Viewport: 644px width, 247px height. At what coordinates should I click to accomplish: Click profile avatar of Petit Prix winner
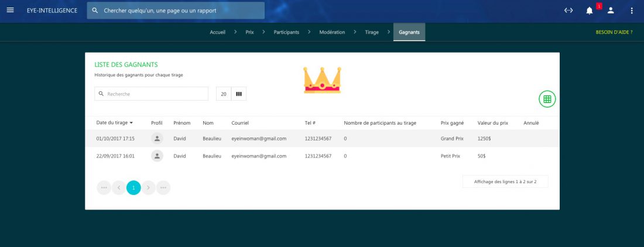pos(157,156)
